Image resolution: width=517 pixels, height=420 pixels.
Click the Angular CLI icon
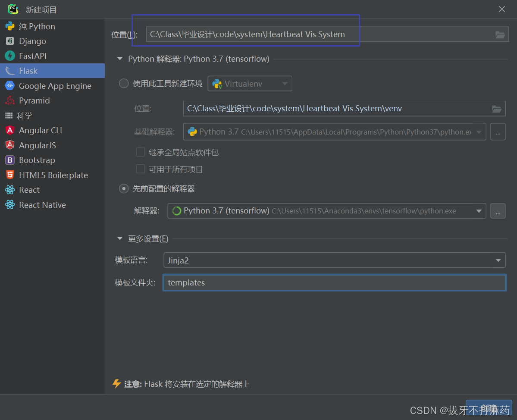(10, 130)
